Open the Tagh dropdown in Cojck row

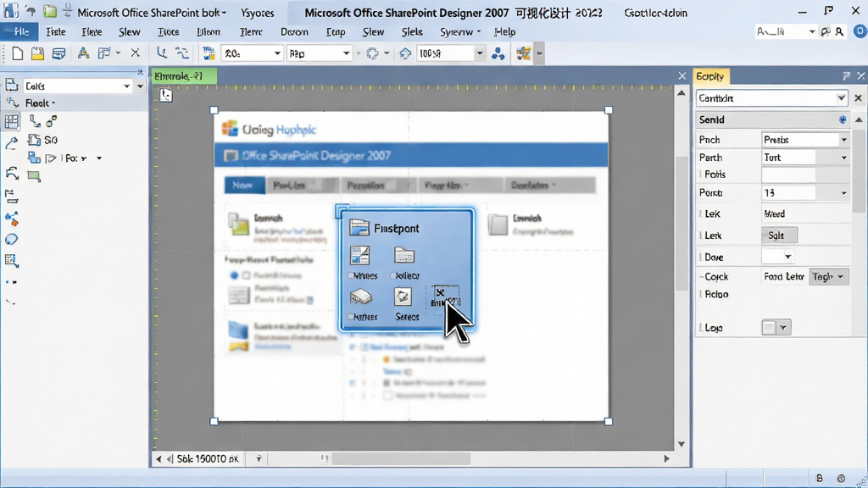point(829,277)
